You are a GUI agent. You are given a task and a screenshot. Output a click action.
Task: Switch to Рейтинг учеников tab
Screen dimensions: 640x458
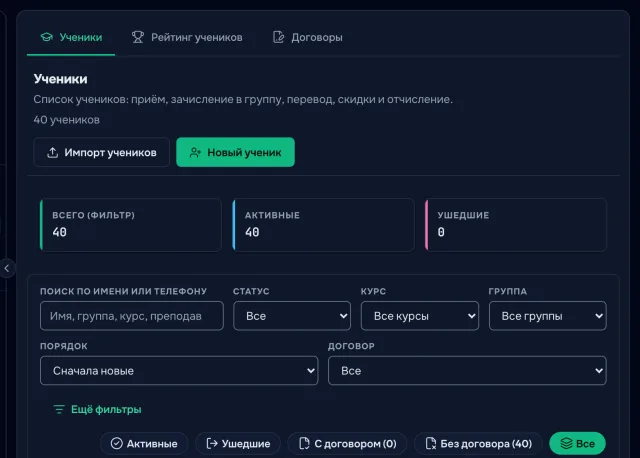pyautogui.click(x=187, y=38)
